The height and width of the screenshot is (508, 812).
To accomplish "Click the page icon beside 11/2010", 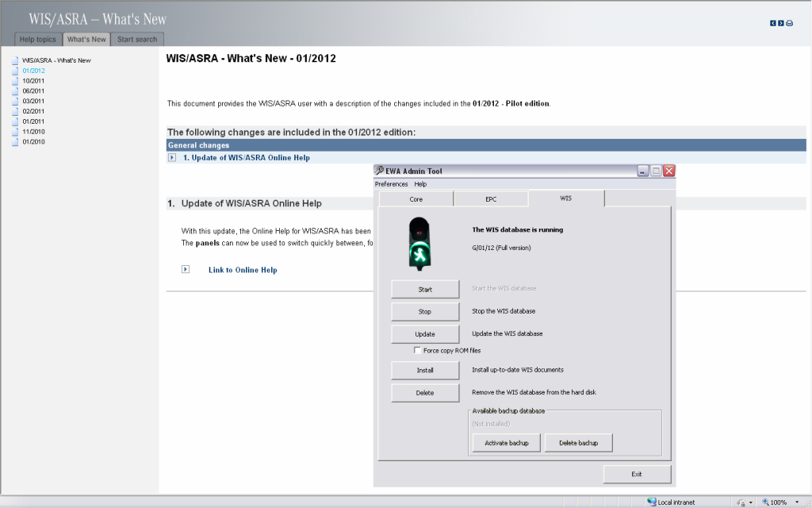I will (x=15, y=132).
